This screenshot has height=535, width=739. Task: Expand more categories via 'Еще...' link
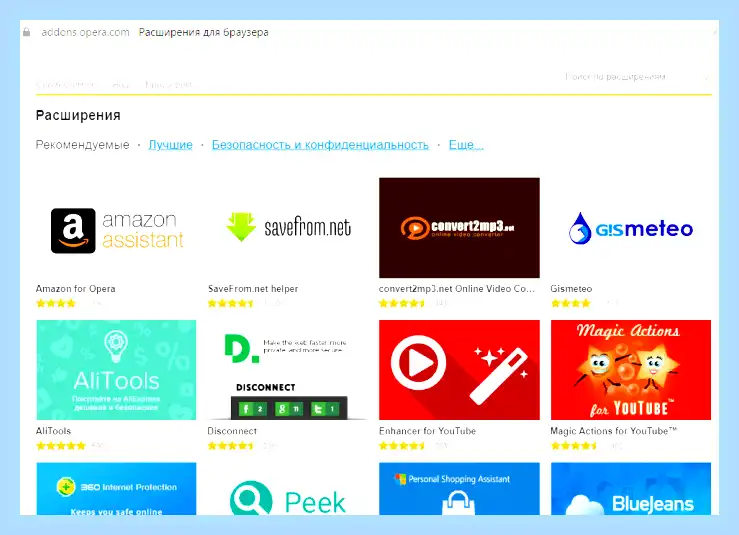[466, 145]
